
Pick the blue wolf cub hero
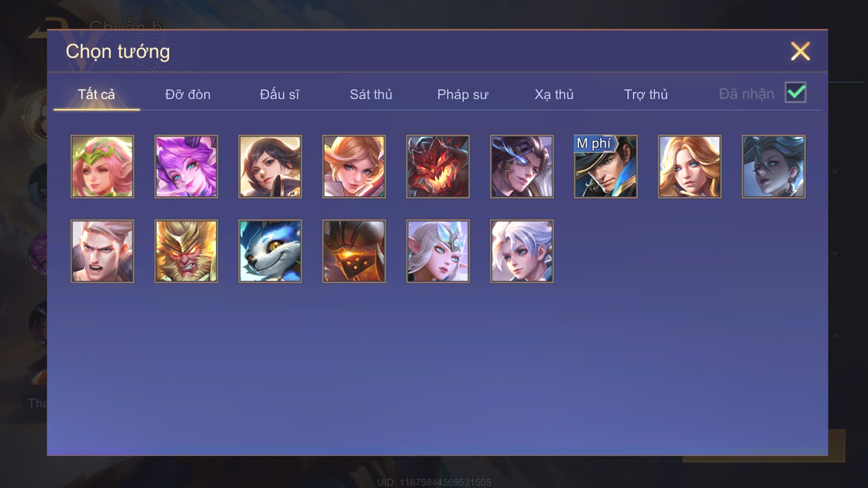(270, 251)
